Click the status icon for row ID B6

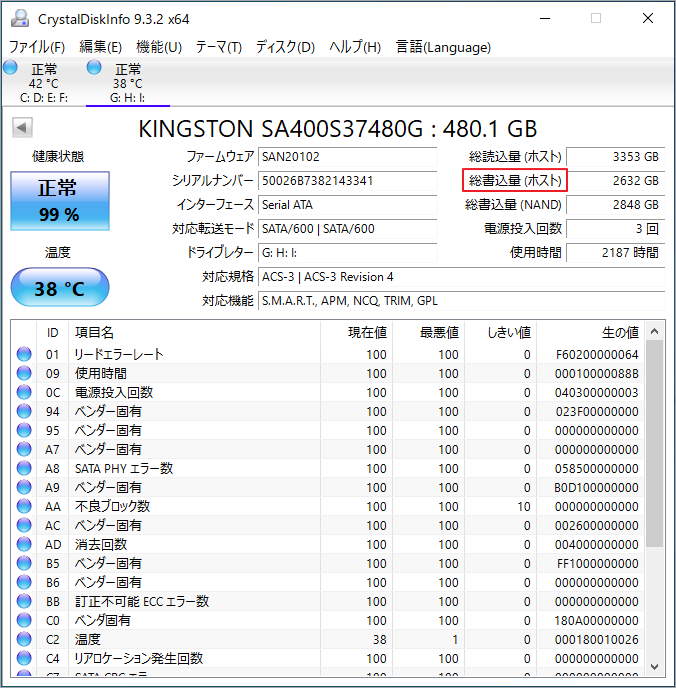click(x=24, y=582)
